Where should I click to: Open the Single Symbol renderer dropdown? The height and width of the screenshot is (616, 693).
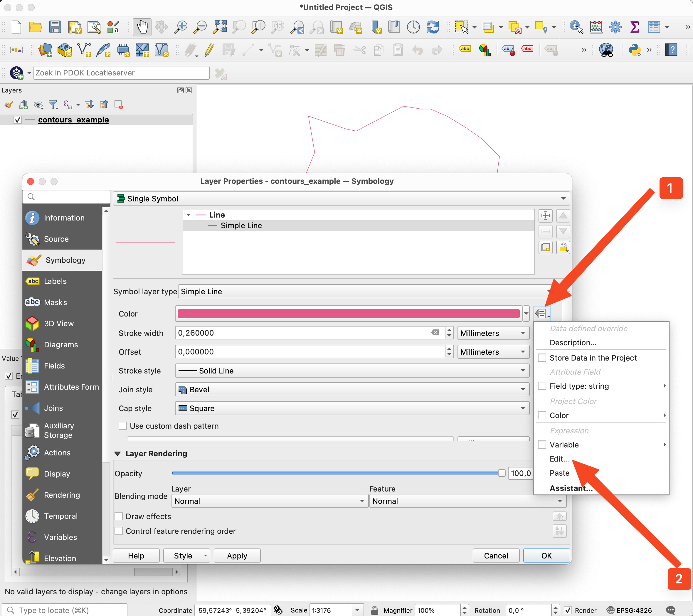click(x=341, y=199)
